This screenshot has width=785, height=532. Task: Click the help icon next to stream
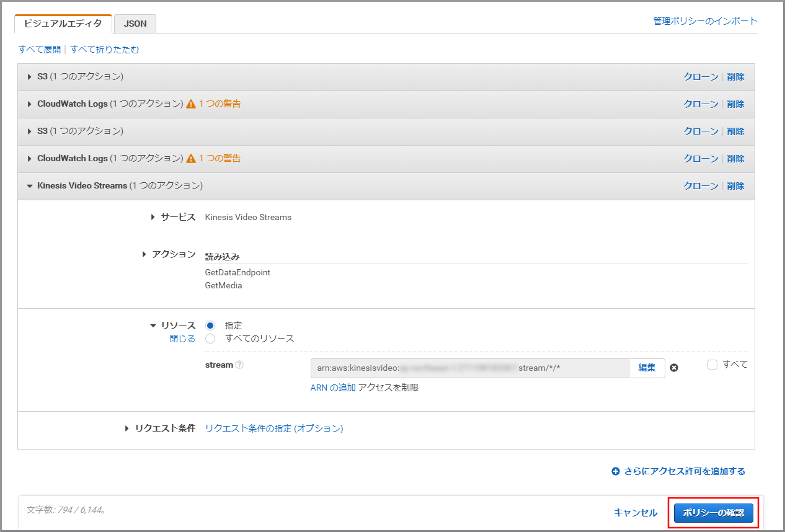(239, 365)
